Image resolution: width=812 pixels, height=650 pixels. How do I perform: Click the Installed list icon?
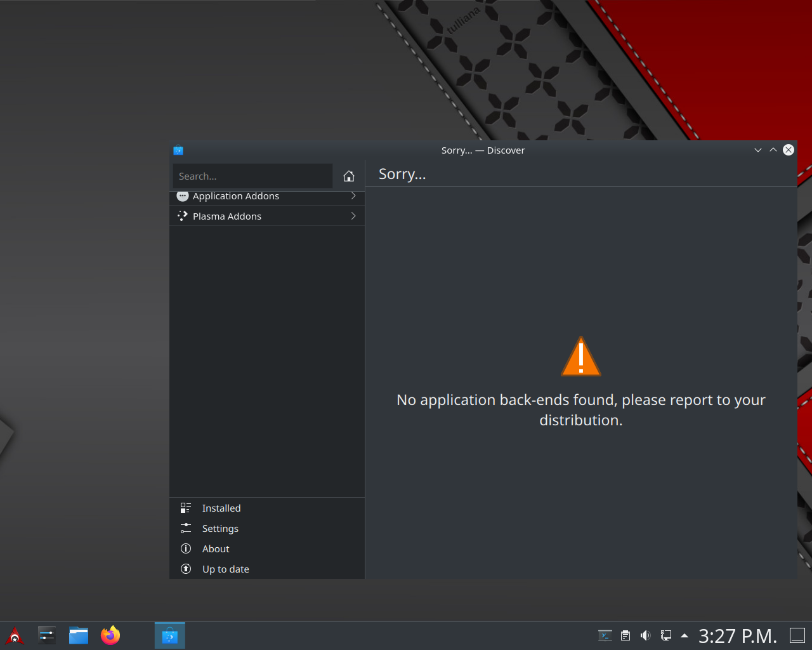[x=186, y=508]
